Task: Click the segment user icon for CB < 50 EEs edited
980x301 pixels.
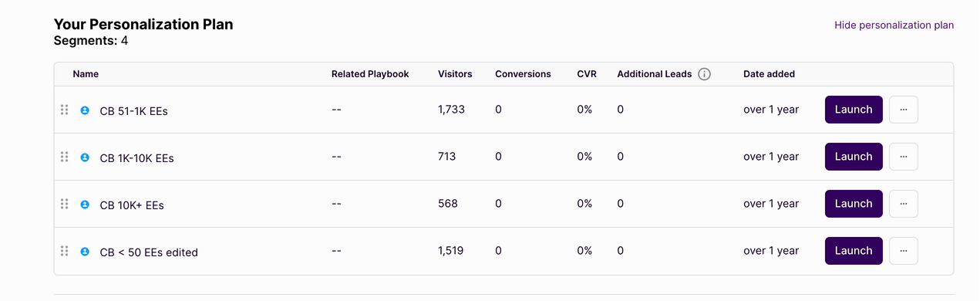Action: point(85,252)
